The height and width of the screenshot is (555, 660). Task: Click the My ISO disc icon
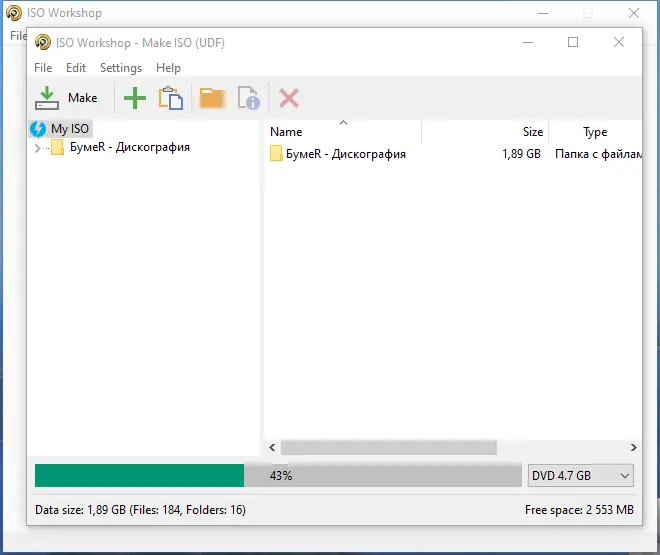pyautogui.click(x=38, y=129)
